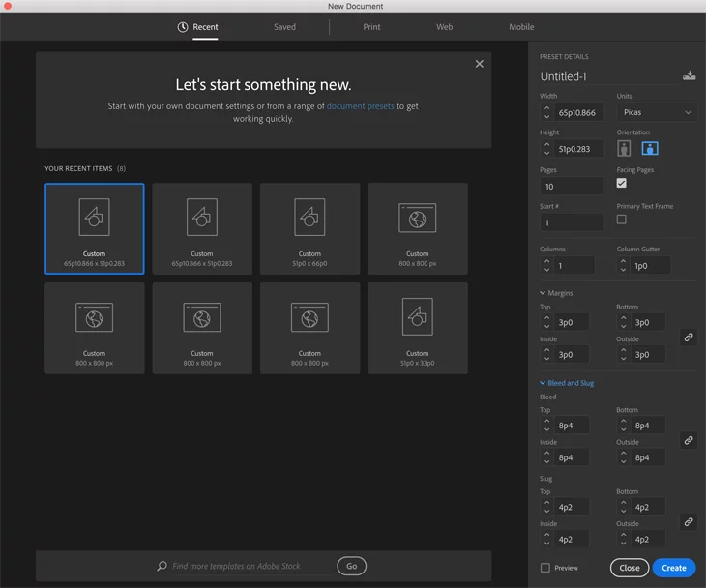Screen dimensions: 706x588
Task: Click the Height field 51p0.283
Action: point(579,149)
